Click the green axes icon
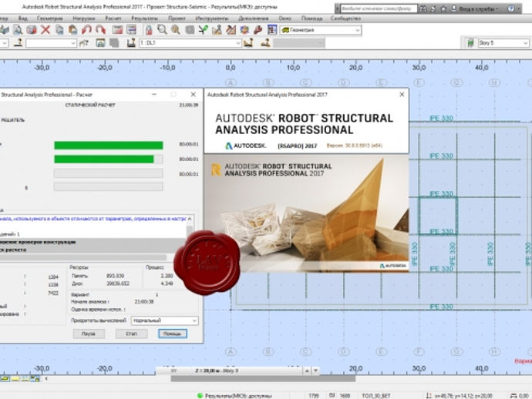Image resolution: width=532 pixels, height=399 pixels. (x=204, y=30)
